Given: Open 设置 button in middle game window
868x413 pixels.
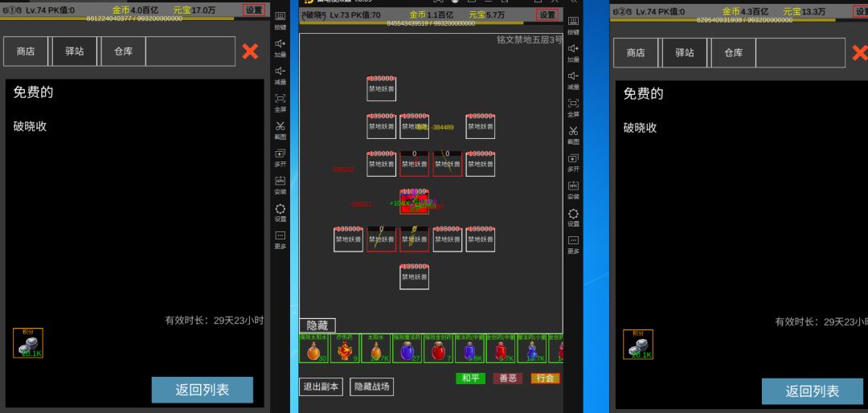Looking at the screenshot, I should (x=547, y=15).
